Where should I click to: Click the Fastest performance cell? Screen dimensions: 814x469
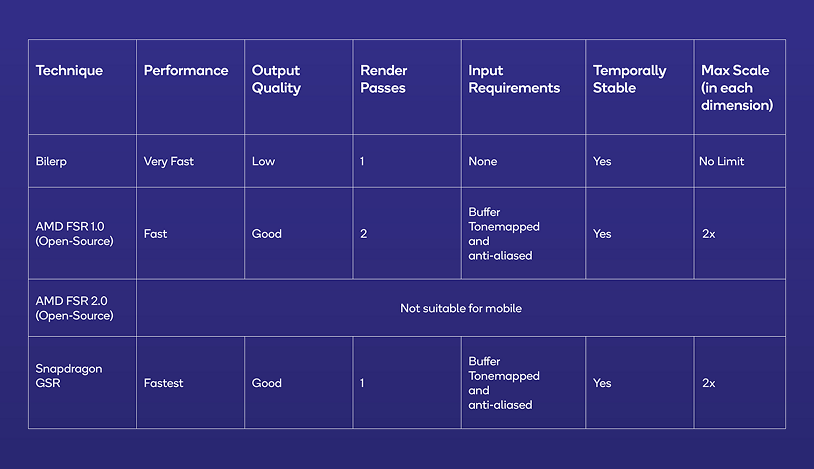tap(164, 383)
